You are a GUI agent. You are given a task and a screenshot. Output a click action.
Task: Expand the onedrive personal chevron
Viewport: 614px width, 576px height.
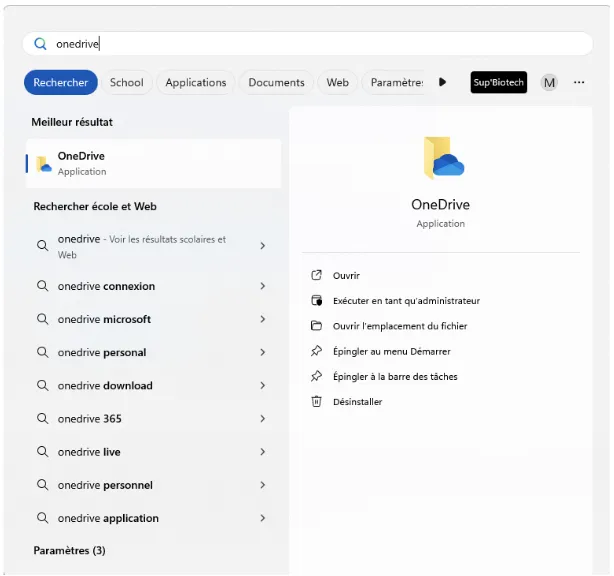(x=263, y=352)
